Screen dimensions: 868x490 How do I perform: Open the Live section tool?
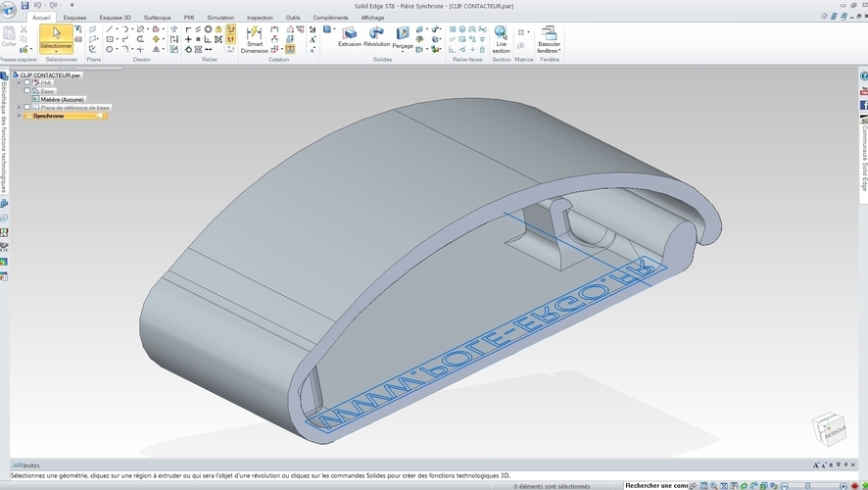(x=501, y=39)
